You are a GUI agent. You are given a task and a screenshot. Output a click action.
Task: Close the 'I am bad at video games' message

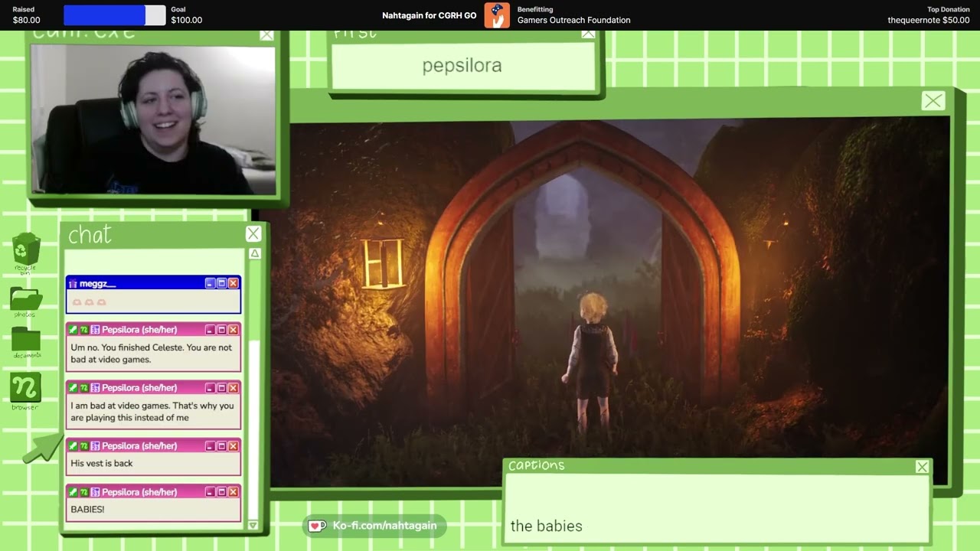coord(233,388)
